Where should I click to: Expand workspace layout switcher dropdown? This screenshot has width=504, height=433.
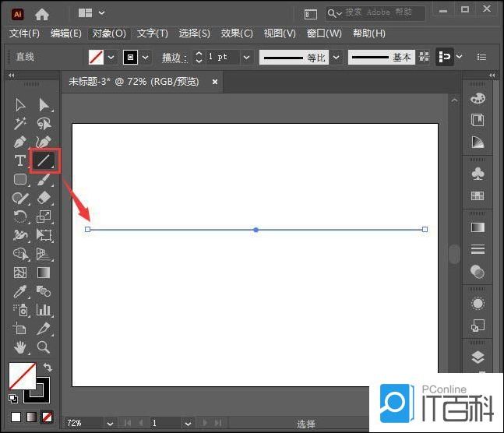[101, 13]
